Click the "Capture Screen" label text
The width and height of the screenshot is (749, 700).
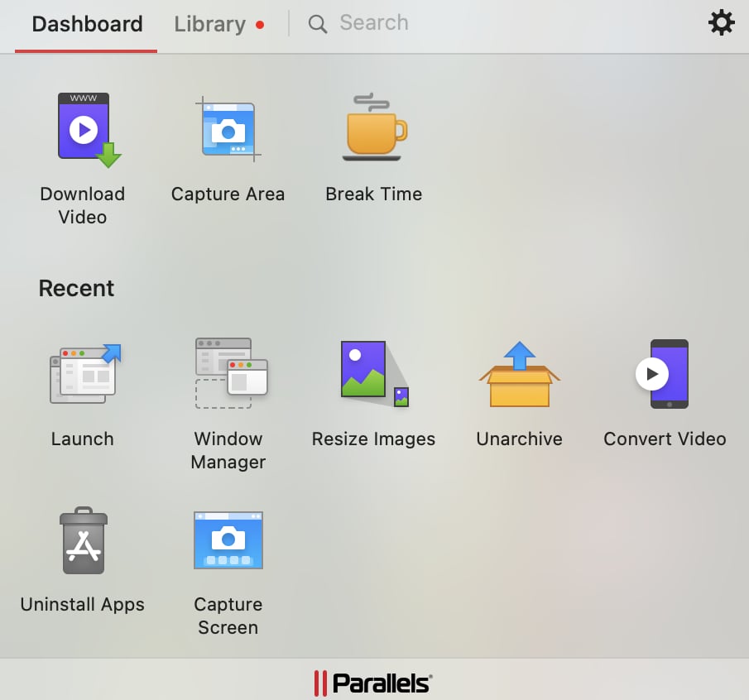[x=228, y=616]
